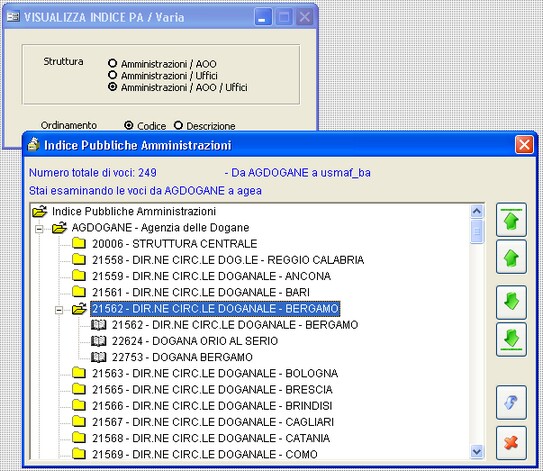
Task: Click the folder icon for 20006 STRUTTURA CENTRALE
Action: (x=79, y=243)
